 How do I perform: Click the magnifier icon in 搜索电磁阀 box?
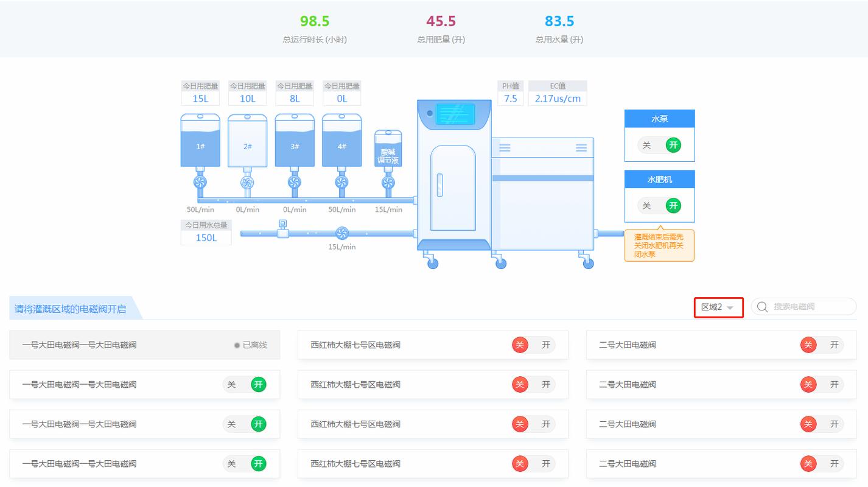[x=762, y=306]
